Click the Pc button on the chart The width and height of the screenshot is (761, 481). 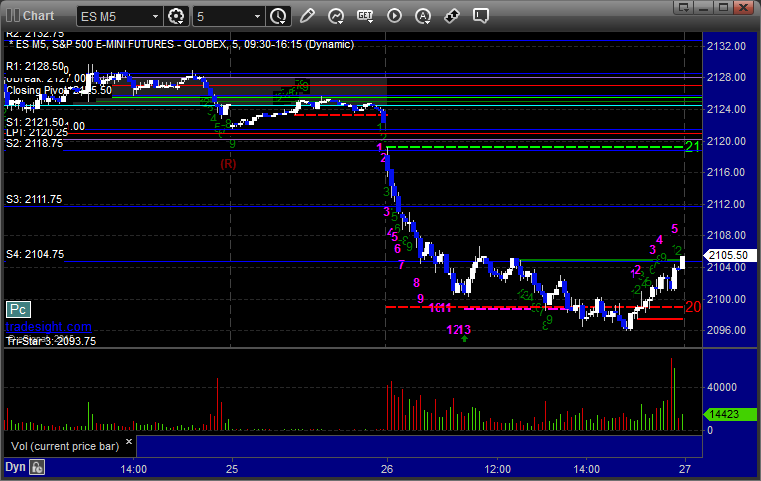pos(18,309)
